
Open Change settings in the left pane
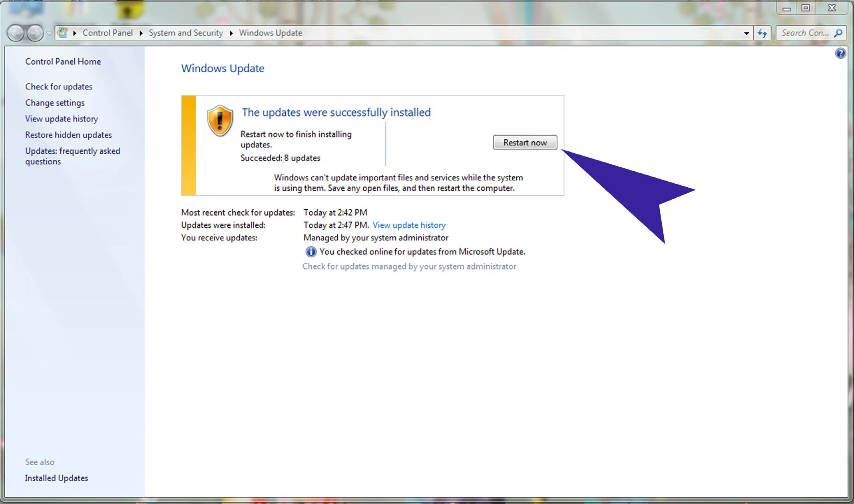tap(55, 103)
